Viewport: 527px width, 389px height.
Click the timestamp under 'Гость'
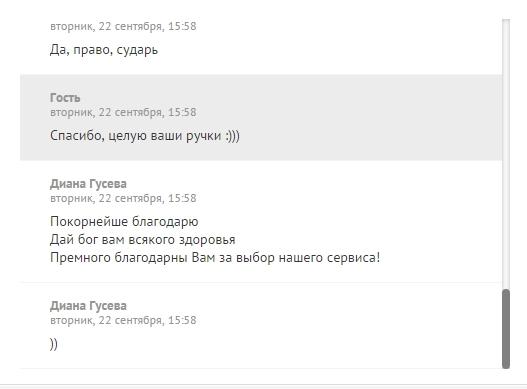coord(123,112)
